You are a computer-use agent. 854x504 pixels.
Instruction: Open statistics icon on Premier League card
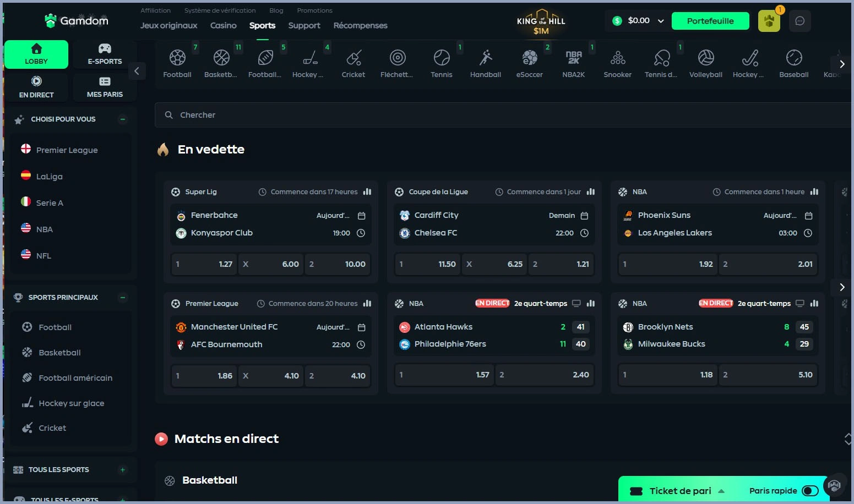pos(367,303)
